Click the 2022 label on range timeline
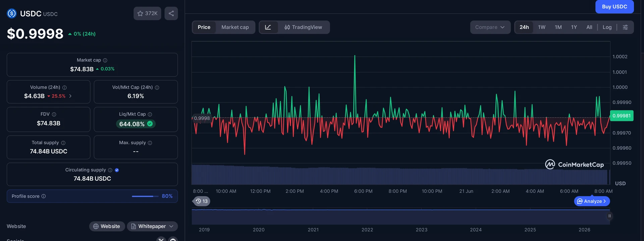 pos(367,230)
